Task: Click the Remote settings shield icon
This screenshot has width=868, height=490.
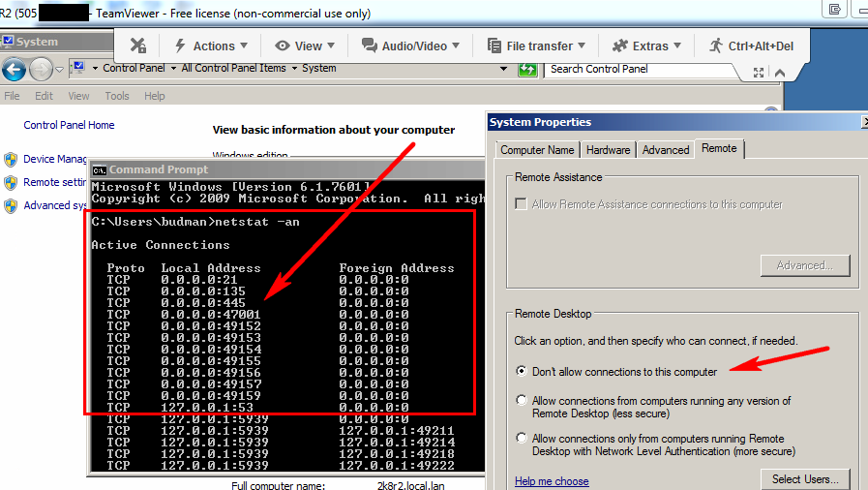Action: pos(11,183)
